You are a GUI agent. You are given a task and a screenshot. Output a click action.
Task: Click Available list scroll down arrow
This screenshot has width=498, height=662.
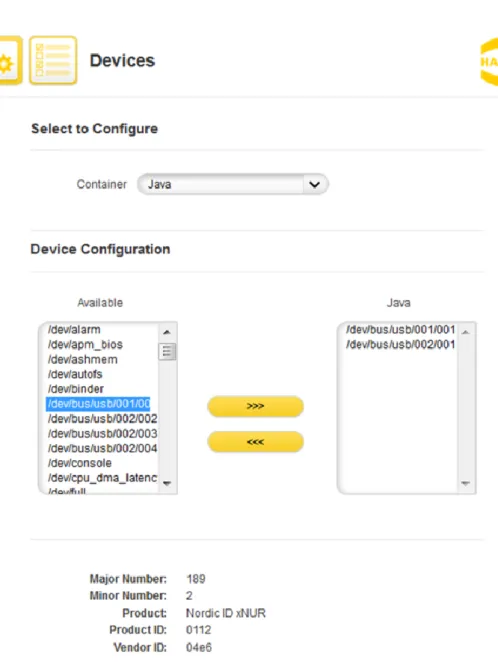coord(167,483)
